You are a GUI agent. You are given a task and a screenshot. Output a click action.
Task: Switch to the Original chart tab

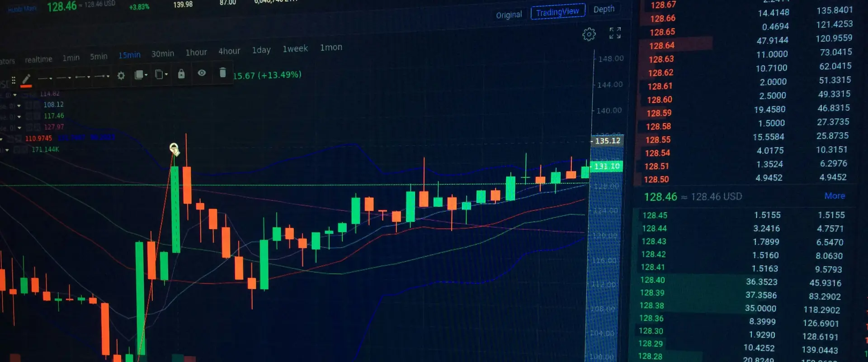[509, 15]
